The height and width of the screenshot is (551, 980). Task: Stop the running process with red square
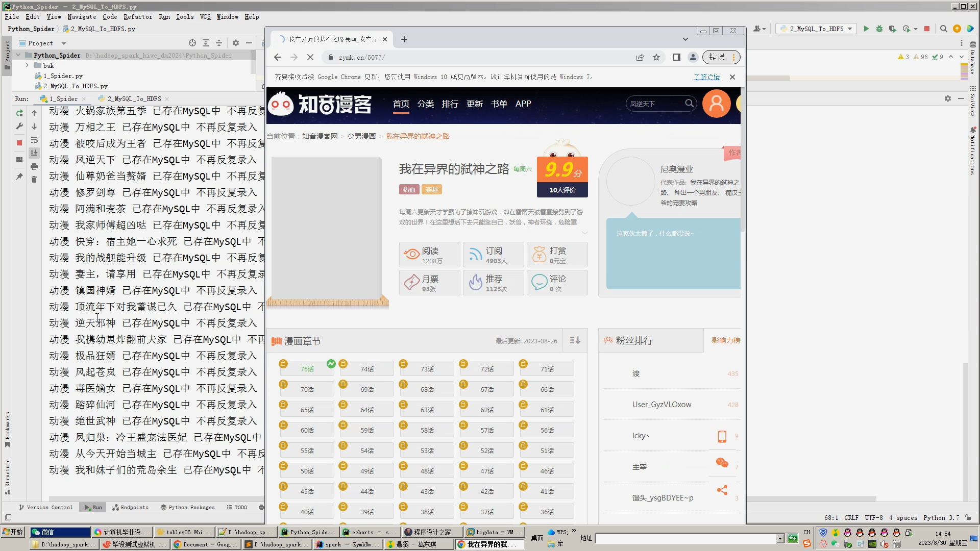(19, 143)
